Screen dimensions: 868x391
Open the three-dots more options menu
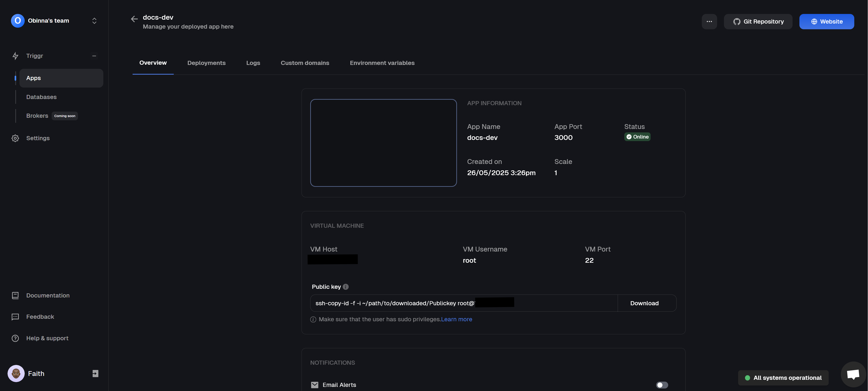(x=709, y=21)
